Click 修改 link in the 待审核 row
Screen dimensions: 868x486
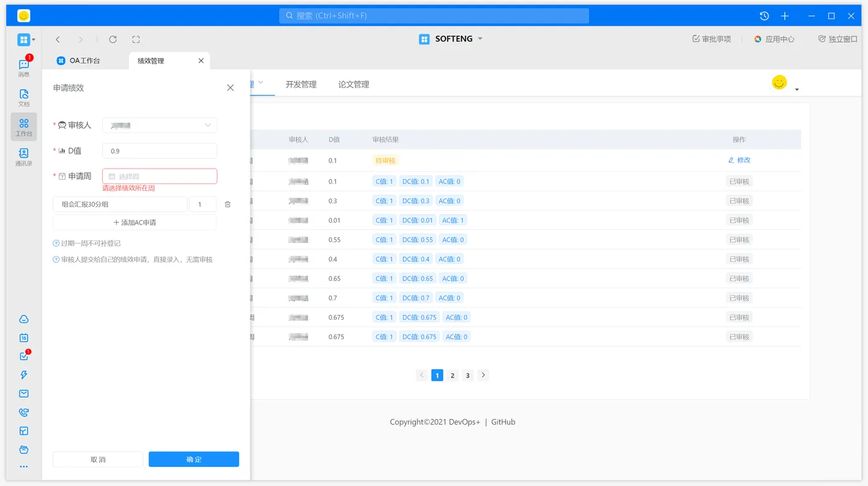pyautogui.click(x=739, y=160)
